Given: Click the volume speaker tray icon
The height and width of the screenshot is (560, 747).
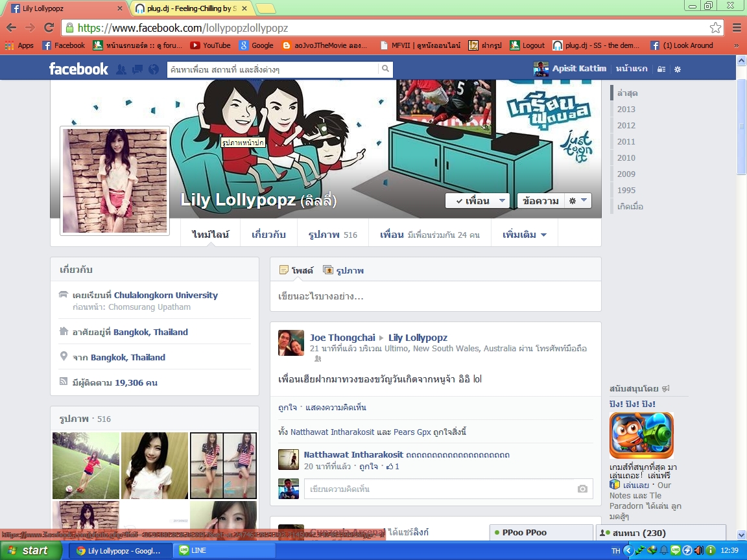Looking at the screenshot, I should coord(698,550).
